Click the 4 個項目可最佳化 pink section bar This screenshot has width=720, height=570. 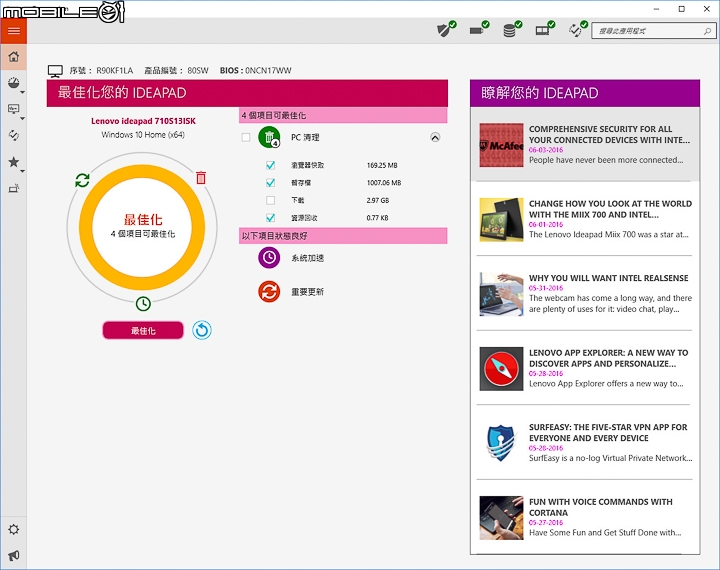pyautogui.click(x=343, y=115)
